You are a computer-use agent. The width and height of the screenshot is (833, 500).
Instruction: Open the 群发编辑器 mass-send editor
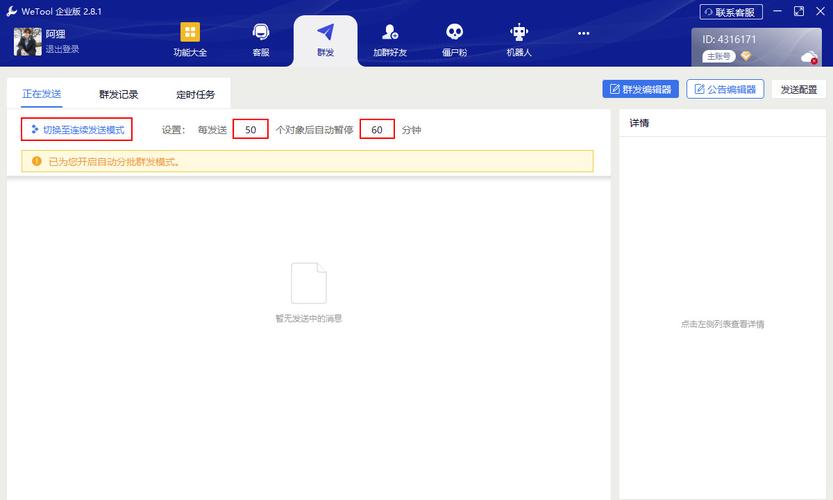pyautogui.click(x=640, y=89)
